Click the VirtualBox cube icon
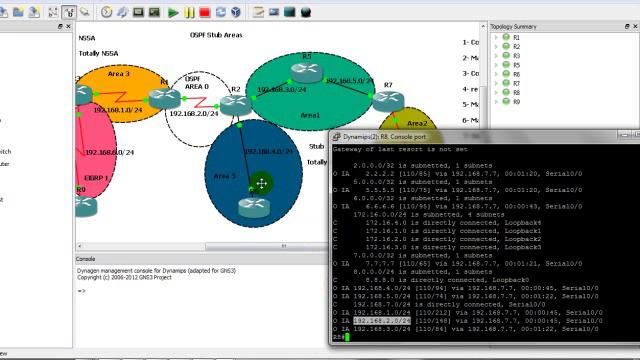Viewport: 640px width, 360px height. pyautogui.click(x=236, y=12)
